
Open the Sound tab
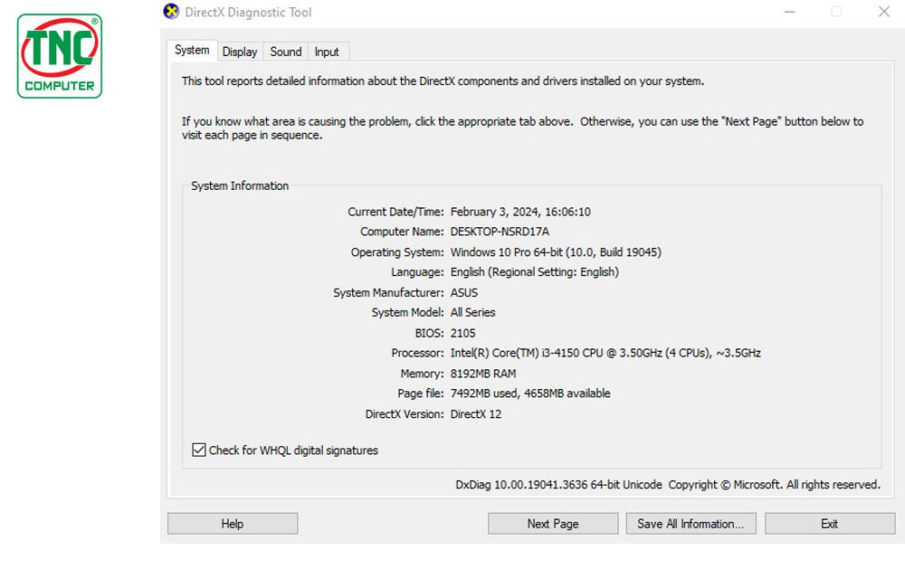click(x=286, y=52)
